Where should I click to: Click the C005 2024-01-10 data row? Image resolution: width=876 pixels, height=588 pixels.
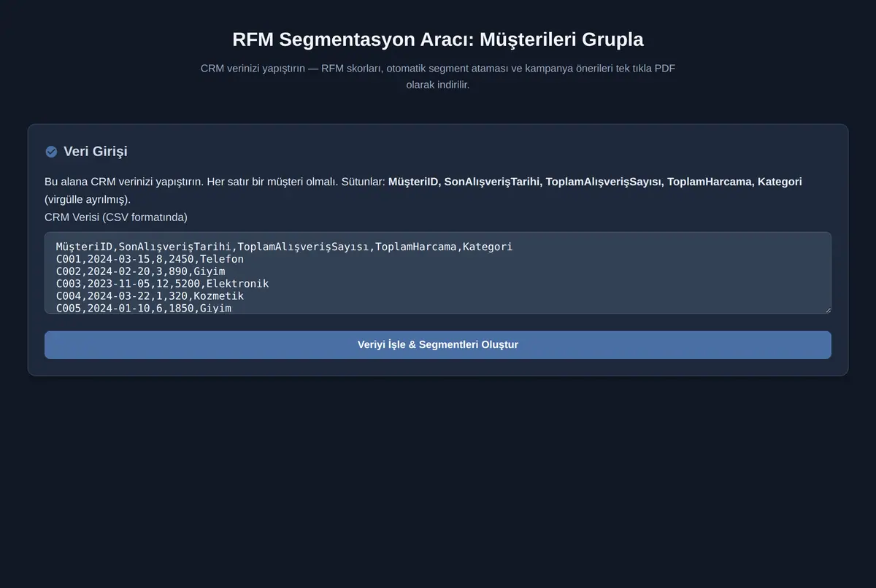click(143, 309)
